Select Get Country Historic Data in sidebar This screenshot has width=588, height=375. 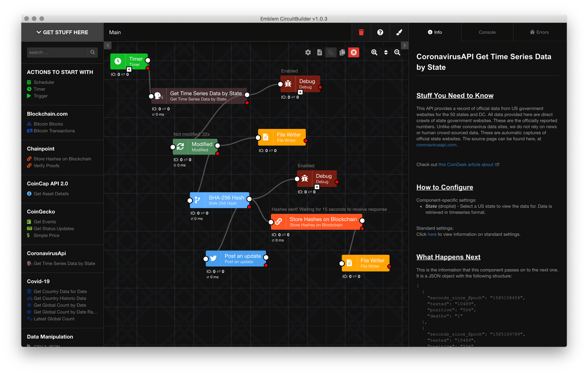(x=60, y=298)
